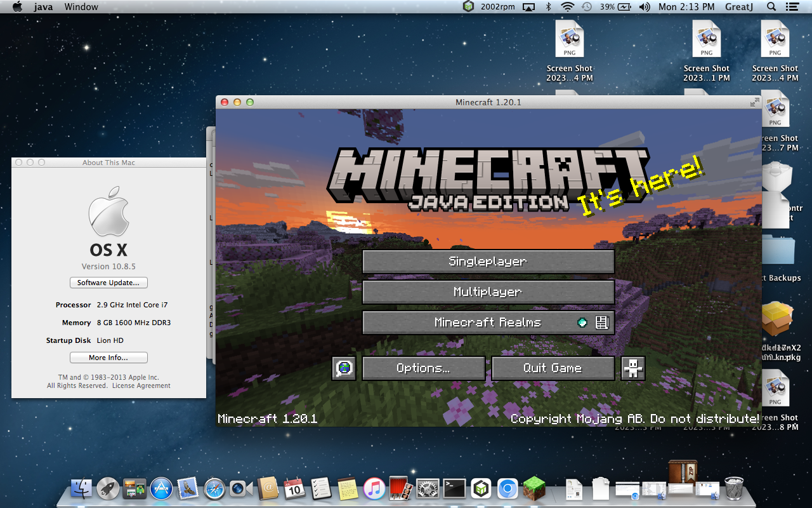Image resolution: width=812 pixels, height=508 pixels.
Task: Open the battery status menu at 39%
Action: pyautogui.click(x=615, y=7)
